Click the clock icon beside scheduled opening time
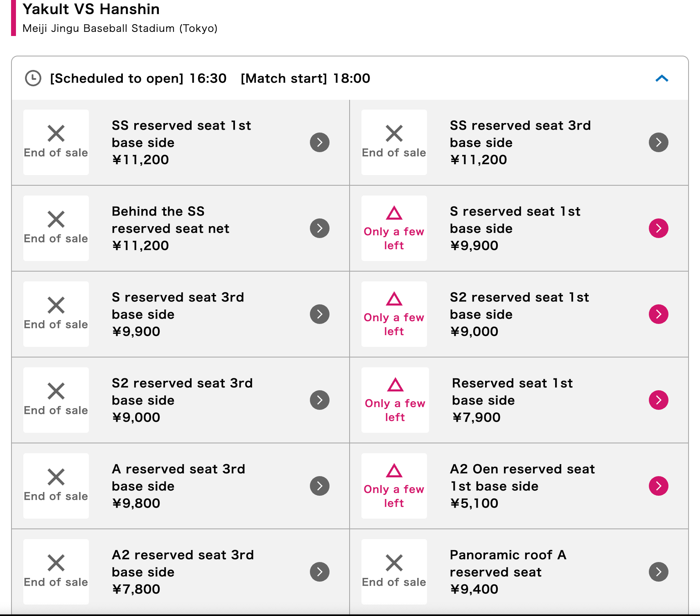 (x=33, y=78)
